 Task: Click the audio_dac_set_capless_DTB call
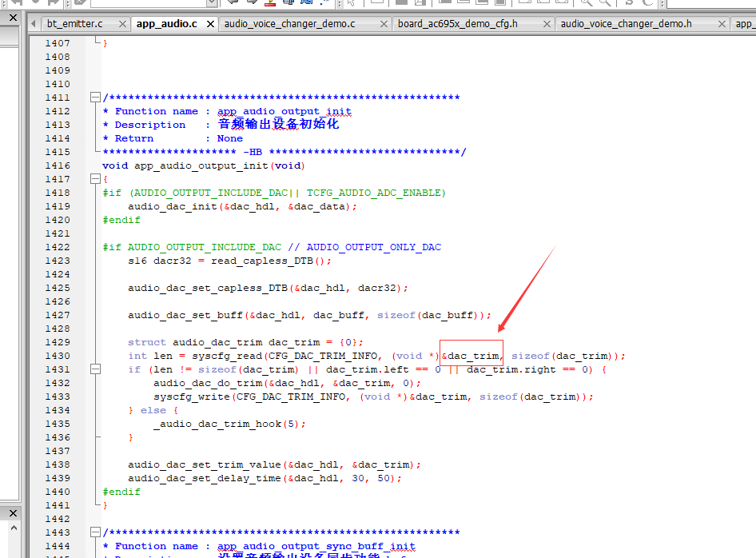coord(208,288)
